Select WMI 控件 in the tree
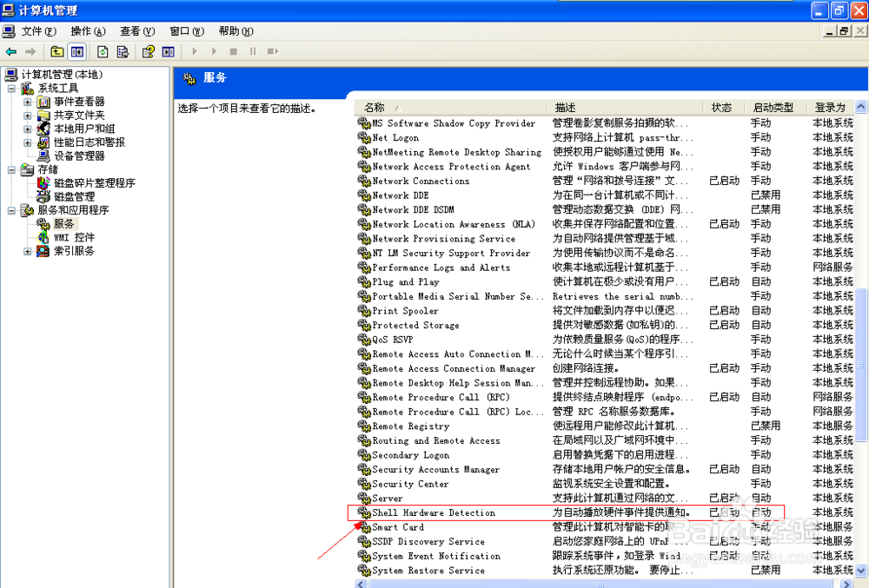The height and width of the screenshot is (588, 869). [x=74, y=237]
